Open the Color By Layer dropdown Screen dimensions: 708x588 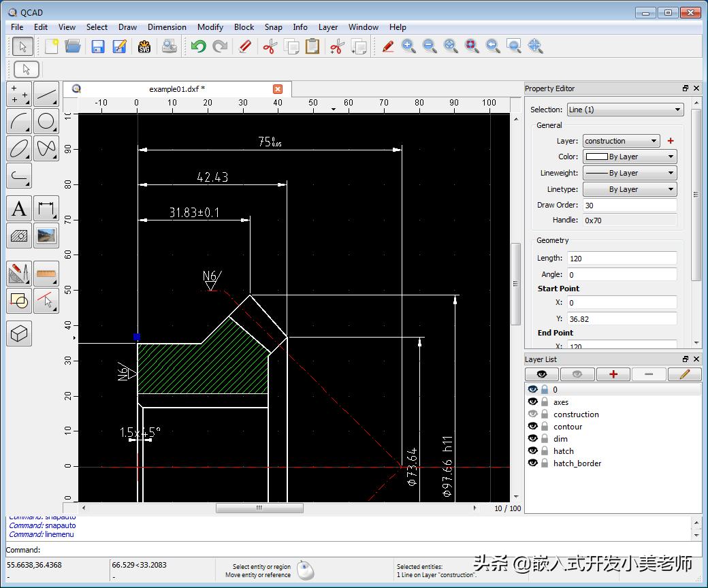click(x=630, y=157)
